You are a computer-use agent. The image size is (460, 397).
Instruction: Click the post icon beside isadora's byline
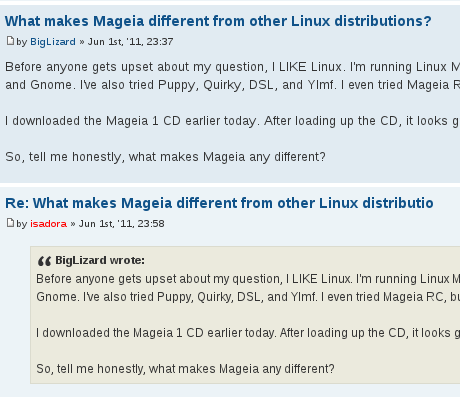click(x=10, y=223)
